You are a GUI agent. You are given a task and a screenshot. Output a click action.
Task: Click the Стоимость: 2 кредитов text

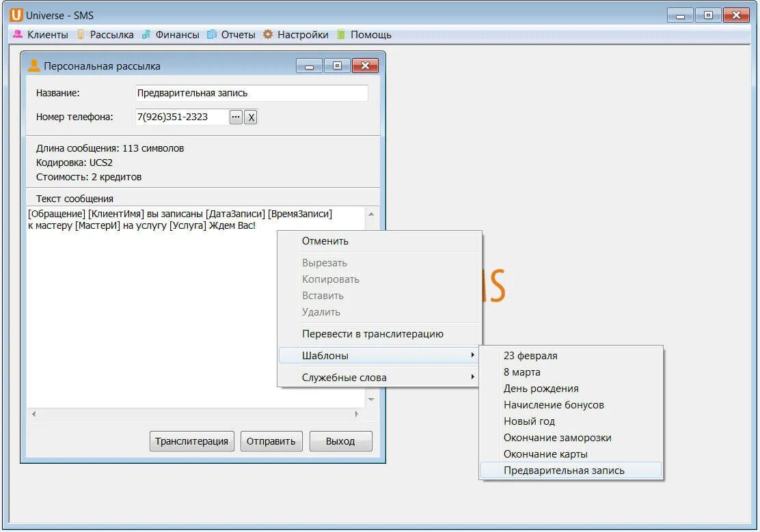point(89,177)
